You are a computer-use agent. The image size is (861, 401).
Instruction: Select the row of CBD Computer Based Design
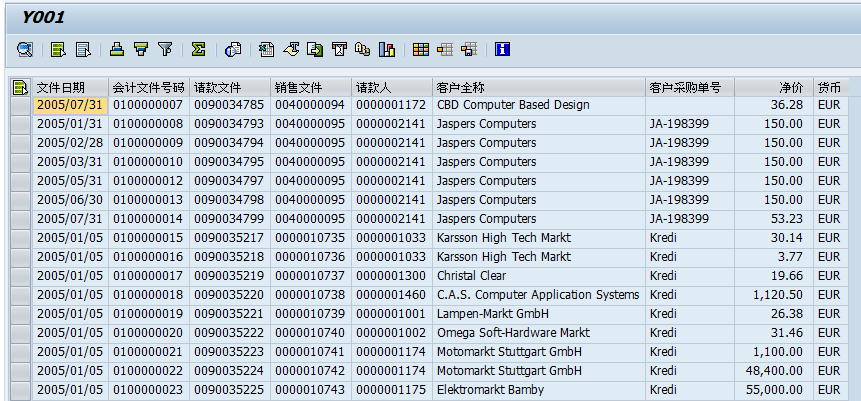(x=21, y=105)
